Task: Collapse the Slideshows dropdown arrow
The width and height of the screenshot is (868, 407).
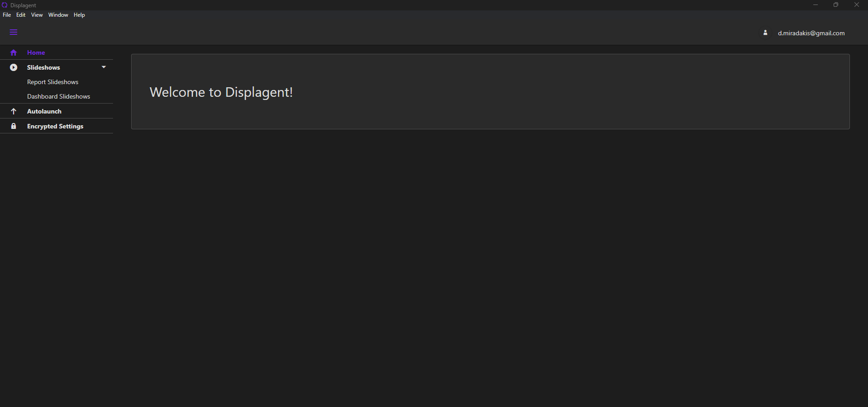Action: (x=104, y=67)
